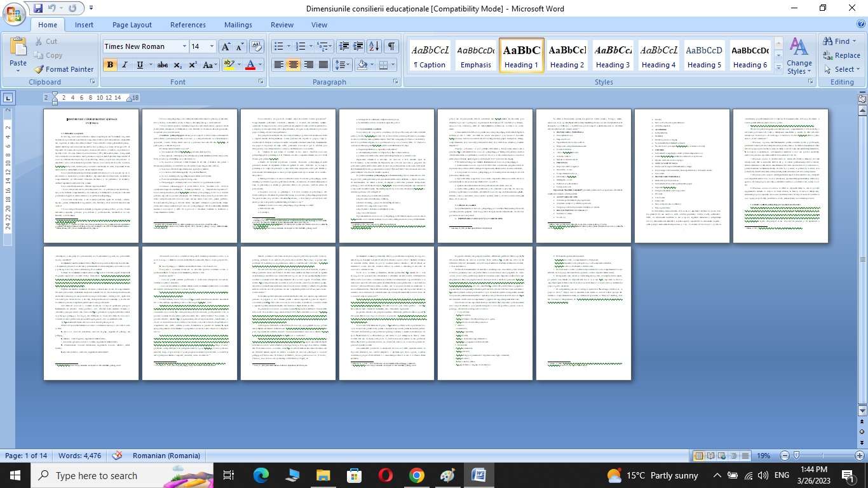Justify the paragraph text alignment
The width and height of the screenshot is (868, 488).
323,65
